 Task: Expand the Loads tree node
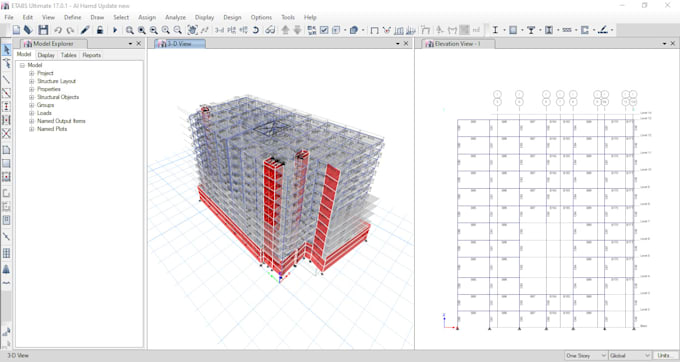point(31,113)
